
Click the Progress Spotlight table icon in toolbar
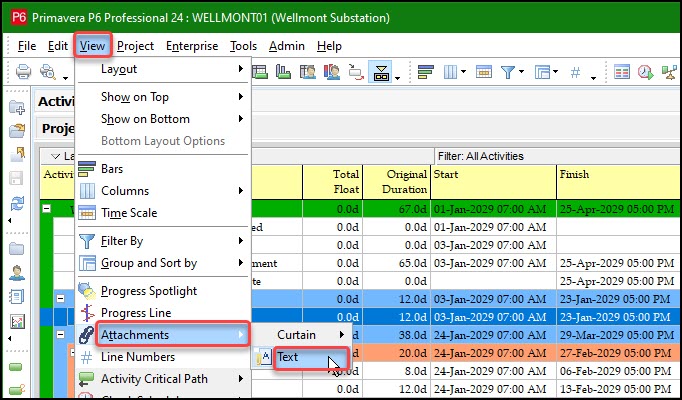click(x=622, y=72)
